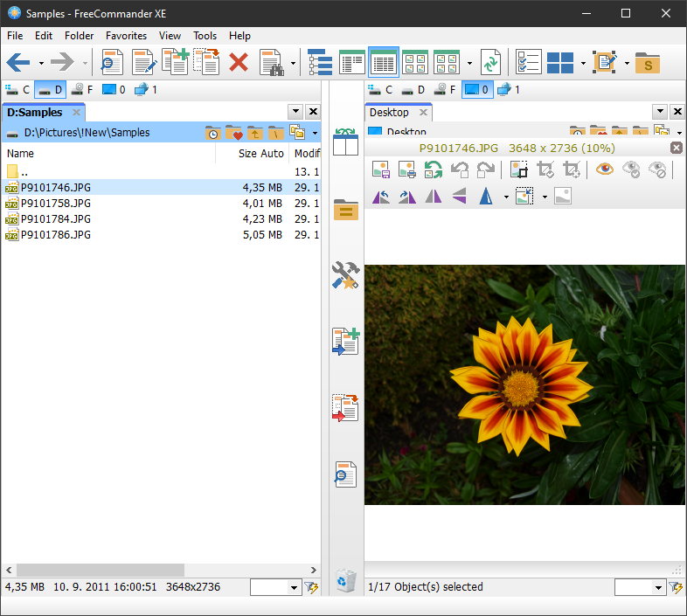The width and height of the screenshot is (687, 616).
Task: Open the recycle bin in splitter bar
Action: point(345,579)
